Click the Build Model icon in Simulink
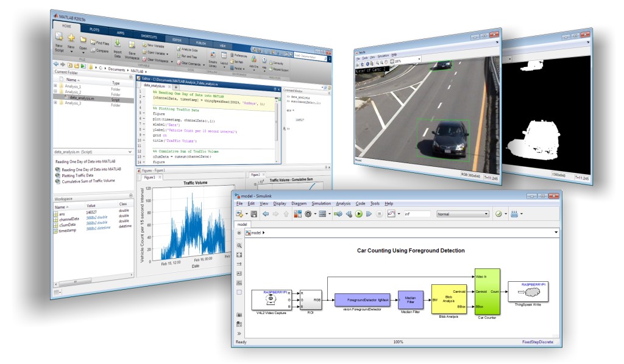 (x=514, y=214)
